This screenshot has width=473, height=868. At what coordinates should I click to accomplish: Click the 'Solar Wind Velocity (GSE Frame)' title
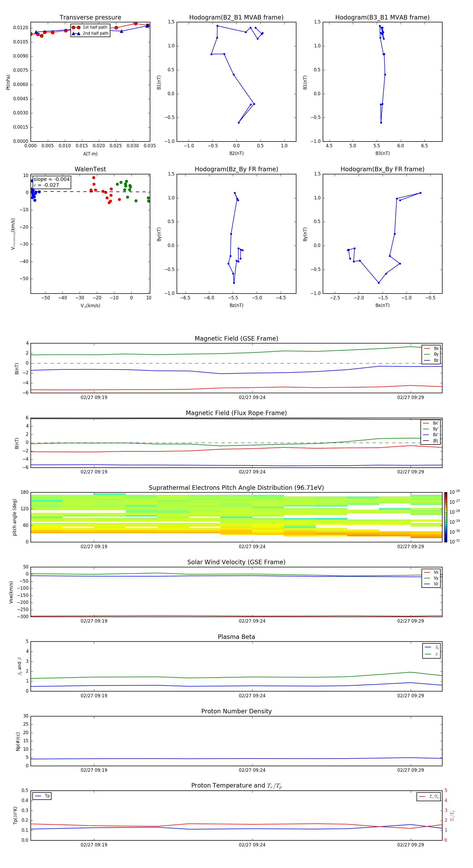[x=236, y=562]
